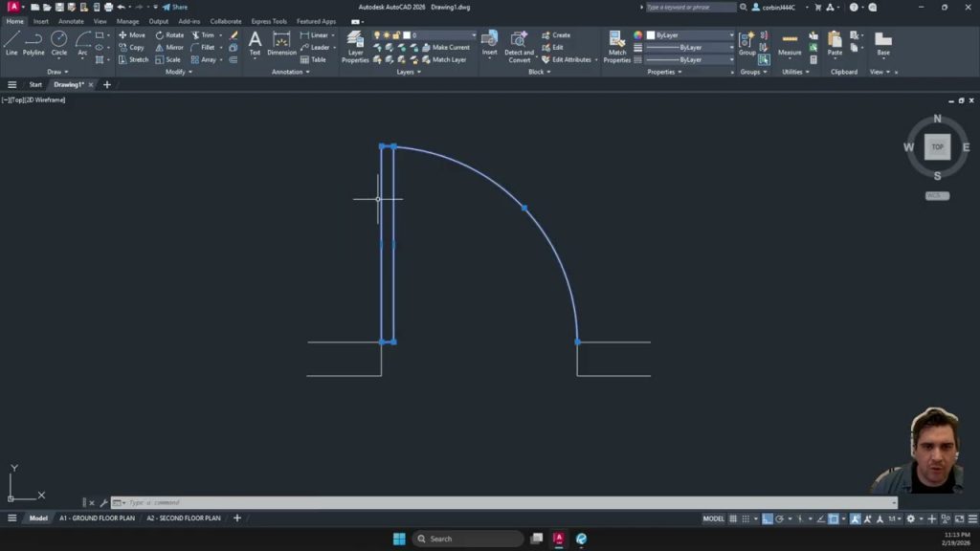Click the Share button in title bar

(x=175, y=7)
